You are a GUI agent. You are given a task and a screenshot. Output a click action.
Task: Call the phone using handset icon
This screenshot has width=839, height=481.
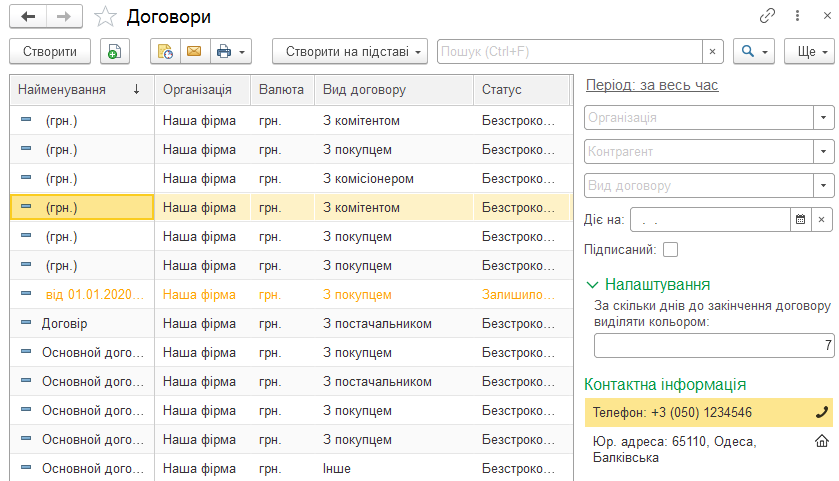(821, 412)
